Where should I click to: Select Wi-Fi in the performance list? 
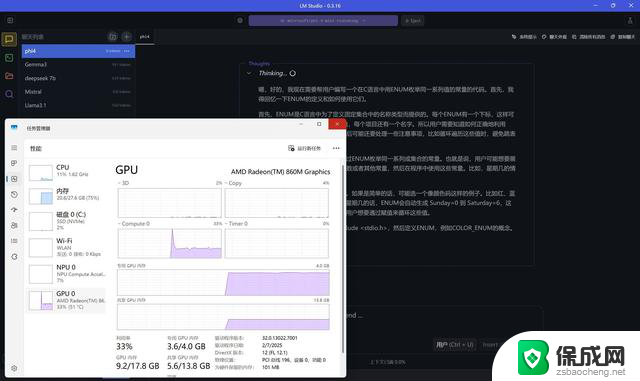(x=67, y=247)
